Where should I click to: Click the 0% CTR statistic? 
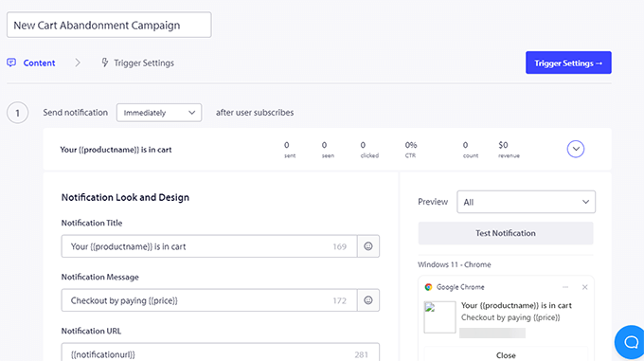(411, 150)
